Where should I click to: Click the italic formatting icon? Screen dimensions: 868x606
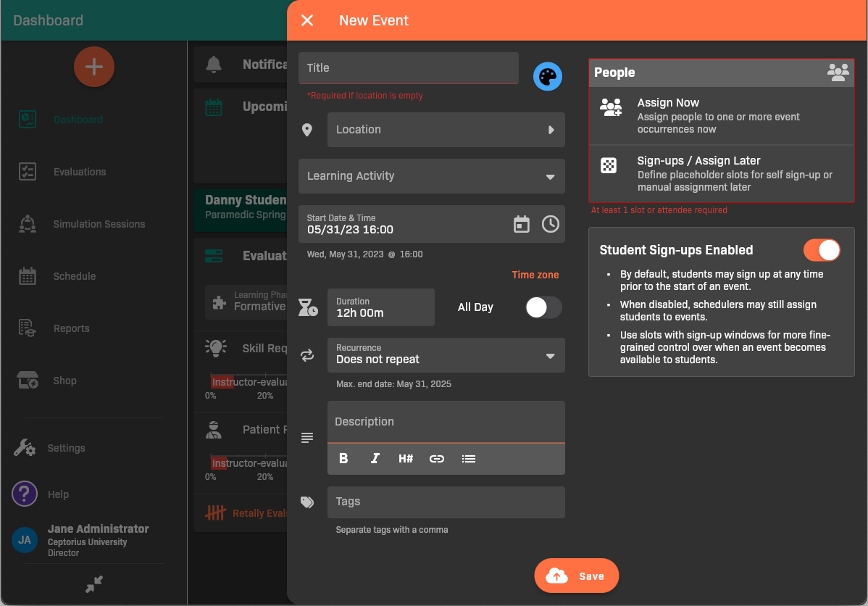pos(375,458)
